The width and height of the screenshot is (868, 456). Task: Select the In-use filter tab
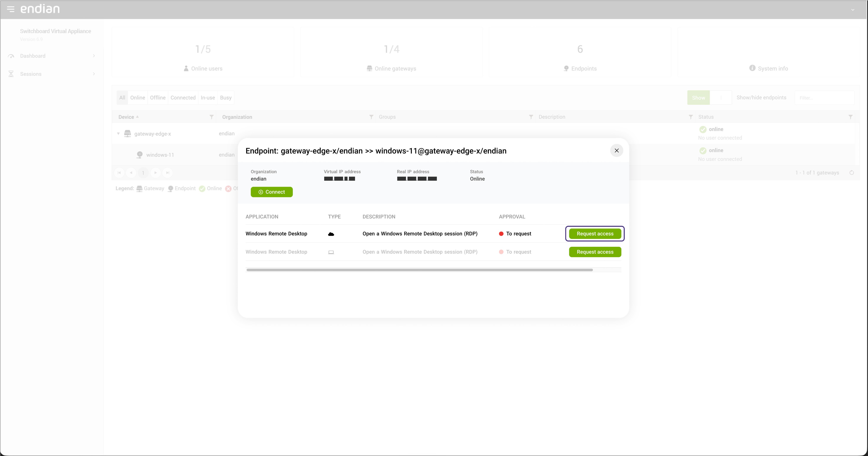tap(208, 98)
